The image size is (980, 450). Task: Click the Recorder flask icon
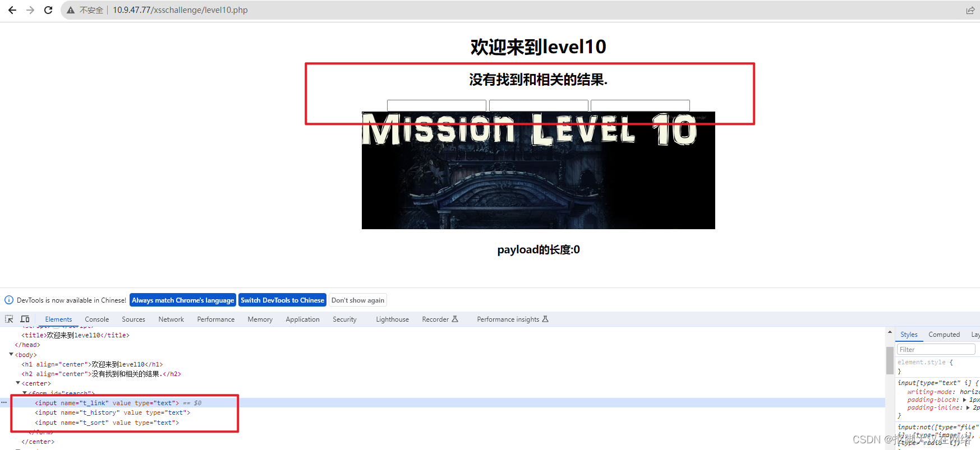pos(455,319)
